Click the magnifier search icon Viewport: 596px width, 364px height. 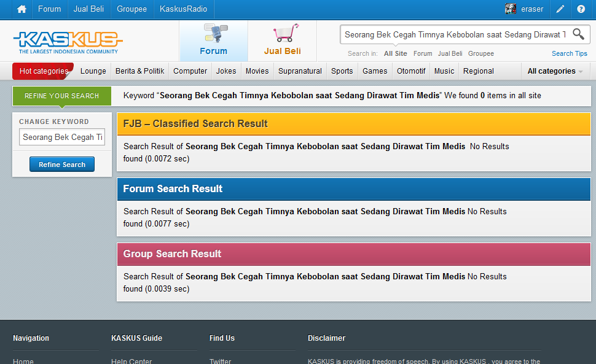578,34
